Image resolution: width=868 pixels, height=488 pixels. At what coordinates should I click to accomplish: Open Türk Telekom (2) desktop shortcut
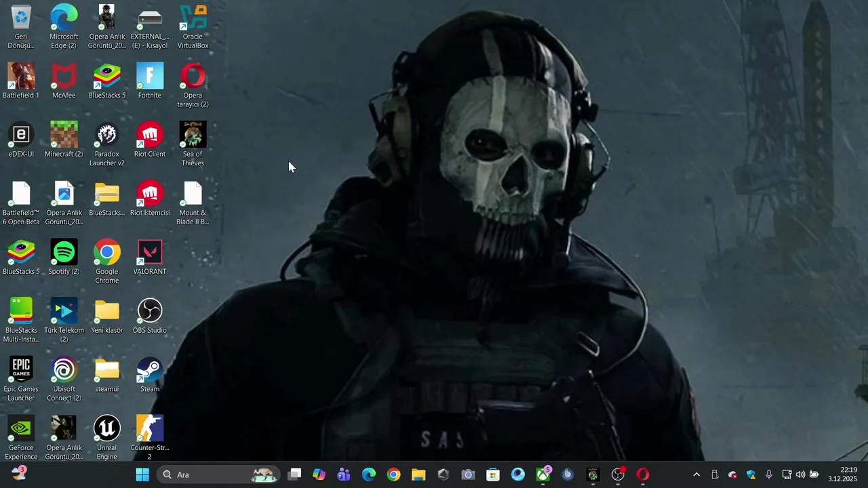click(x=64, y=321)
